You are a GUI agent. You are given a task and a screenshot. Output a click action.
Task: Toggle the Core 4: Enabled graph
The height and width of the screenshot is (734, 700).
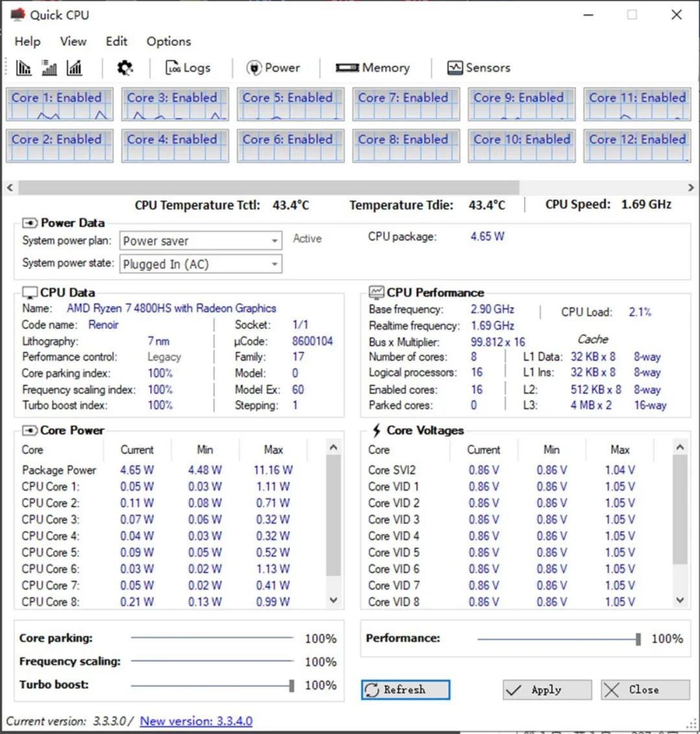tap(175, 146)
